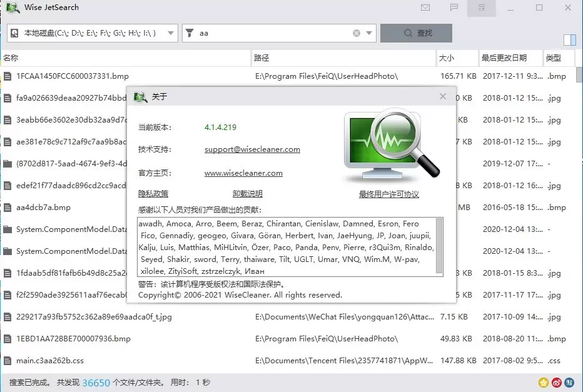Open the support@wisecleaner.com email link

(252, 149)
